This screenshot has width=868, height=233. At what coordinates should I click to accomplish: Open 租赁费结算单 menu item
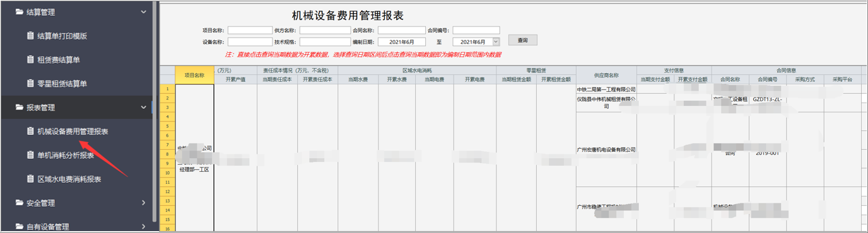click(58, 60)
